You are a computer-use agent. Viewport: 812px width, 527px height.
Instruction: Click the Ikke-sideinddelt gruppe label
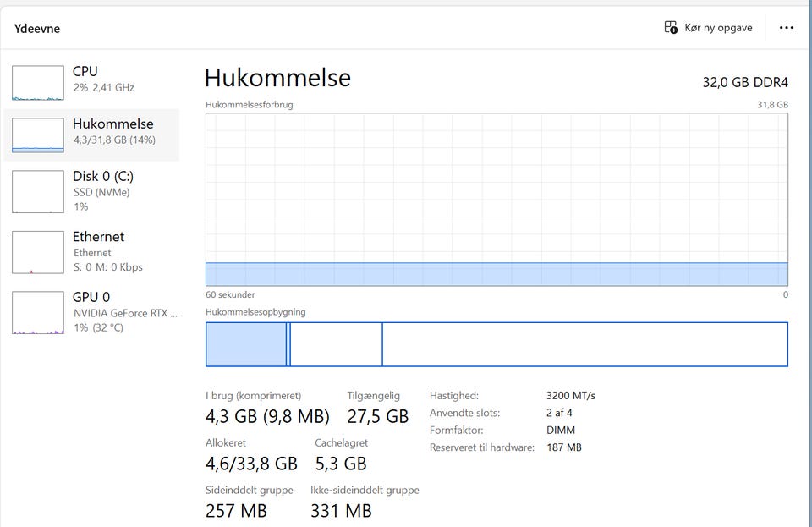pos(365,491)
